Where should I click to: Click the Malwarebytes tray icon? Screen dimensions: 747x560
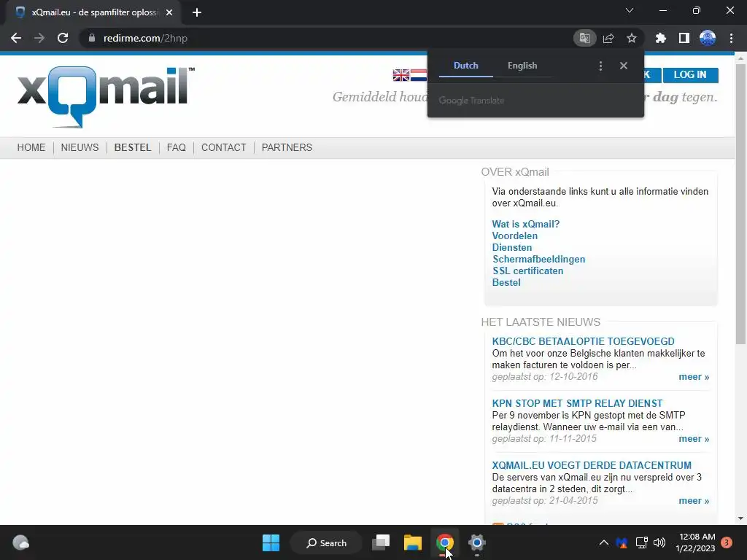622,542
